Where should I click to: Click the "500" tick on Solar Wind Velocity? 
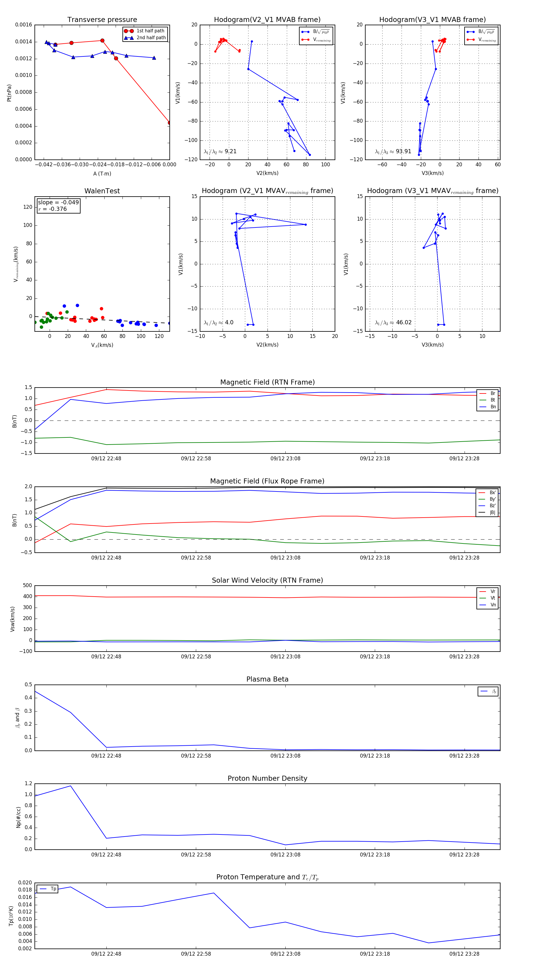pyautogui.click(x=28, y=586)
